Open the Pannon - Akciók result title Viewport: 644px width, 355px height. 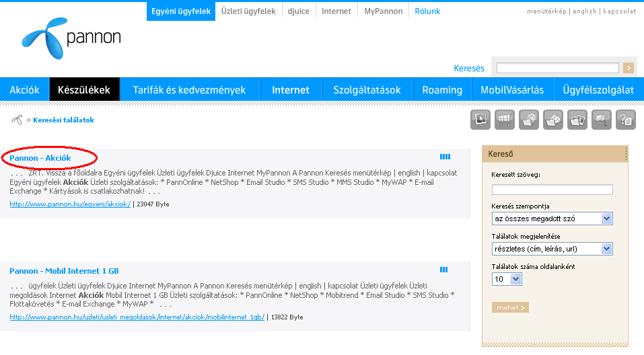point(40,158)
